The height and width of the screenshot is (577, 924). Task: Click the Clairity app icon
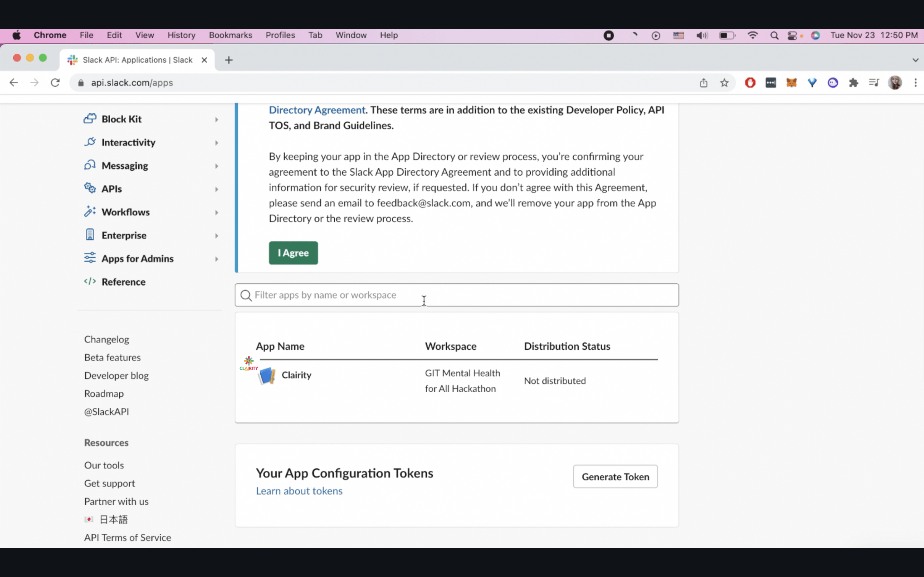(x=267, y=375)
